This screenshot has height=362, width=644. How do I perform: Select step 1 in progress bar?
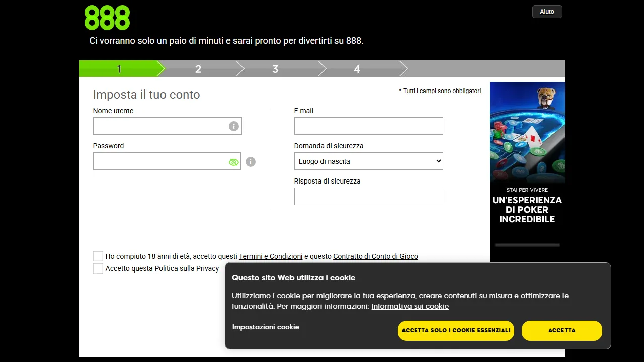[x=119, y=69]
